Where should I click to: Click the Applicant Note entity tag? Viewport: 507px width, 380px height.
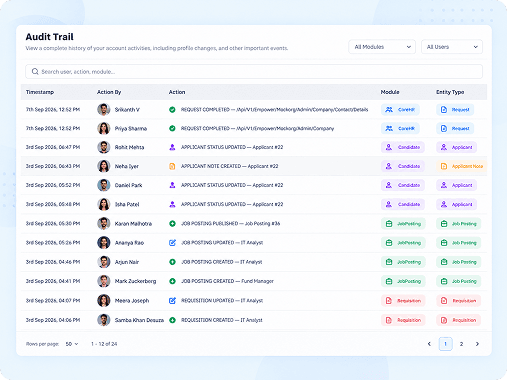click(x=462, y=166)
